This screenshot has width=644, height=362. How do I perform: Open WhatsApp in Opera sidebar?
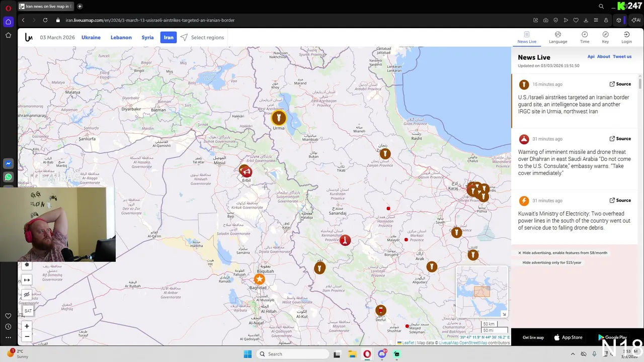[x=8, y=177]
